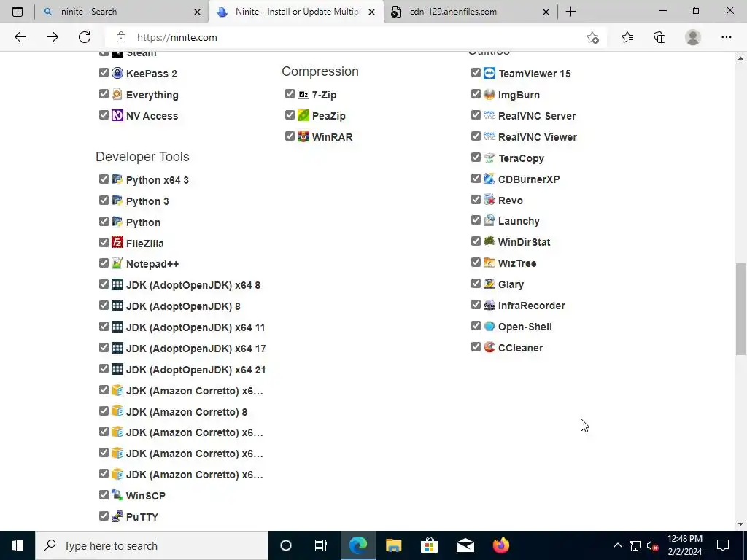
Task: Click the scrollbar down arrow
Action: tap(740, 524)
